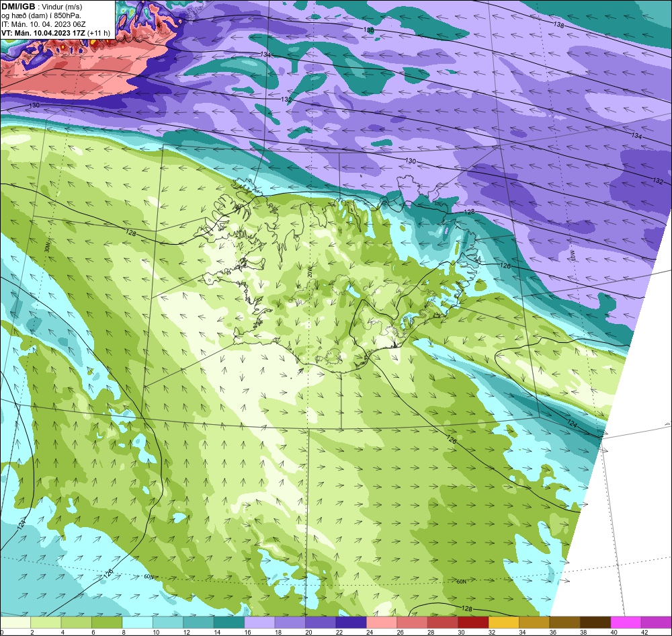Click the legend swatch between 32 and 34
The width and height of the screenshot is (672, 636).
(x=503, y=622)
